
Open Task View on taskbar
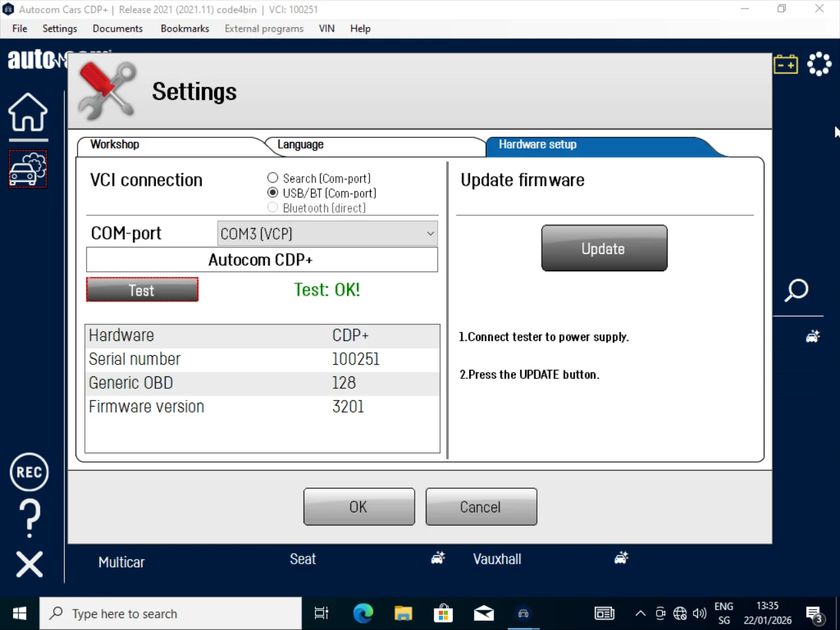pyautogui.click(x=321, y=614)
